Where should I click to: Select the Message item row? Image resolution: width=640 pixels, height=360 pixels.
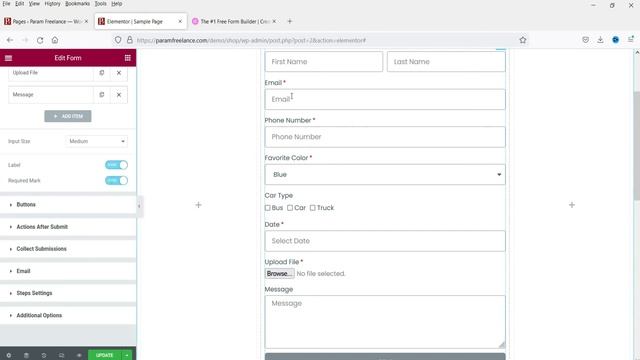point(51,95)
